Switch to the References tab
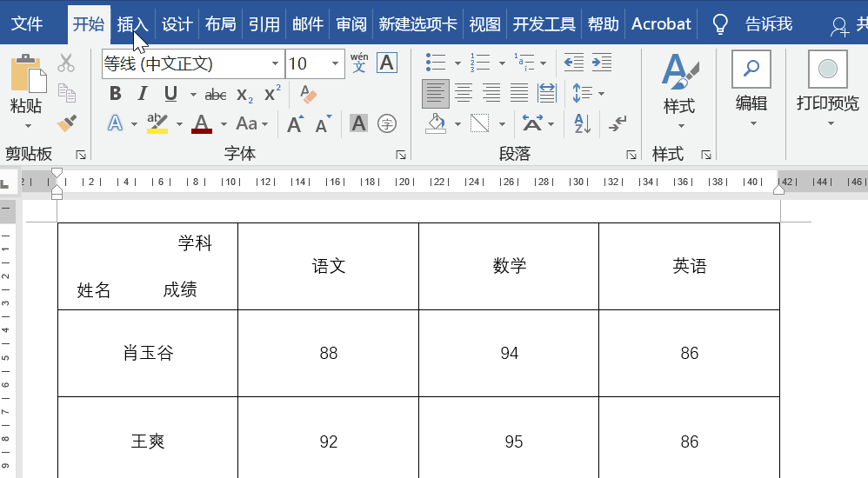The height and width of the screenshot is (478, 868). (264, 24)
